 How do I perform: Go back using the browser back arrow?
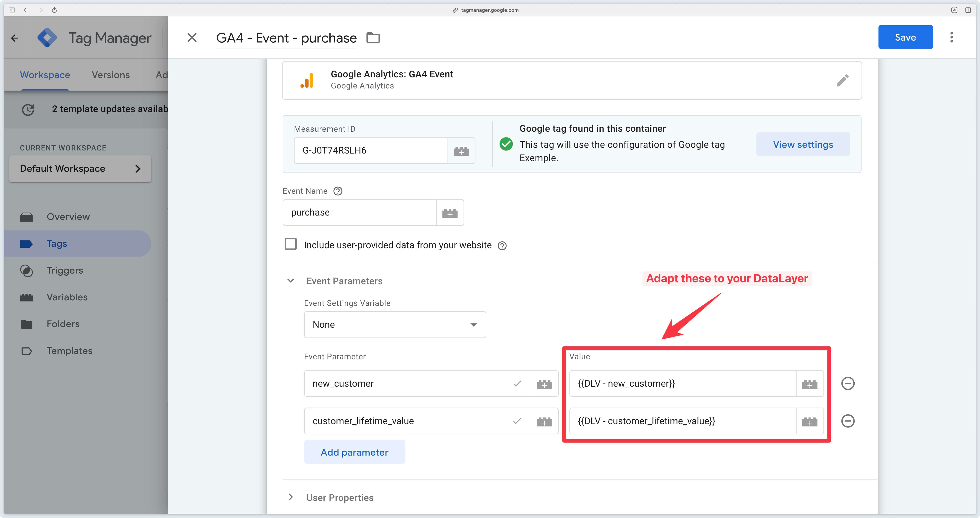(x=26, y=10)
